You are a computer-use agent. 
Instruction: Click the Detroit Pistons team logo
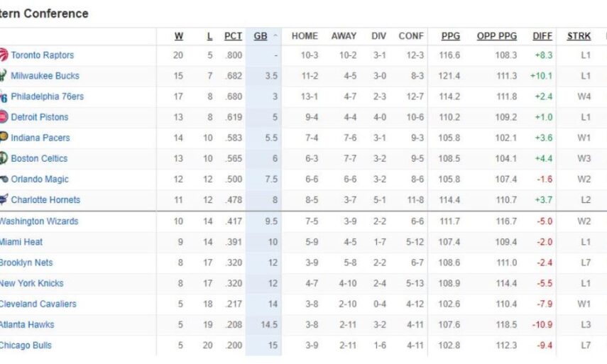point(4,117)
